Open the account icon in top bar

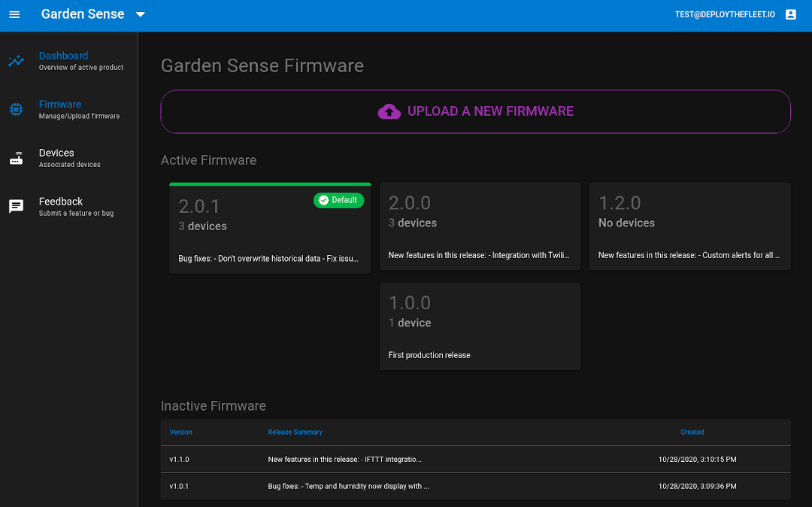[x=790, y=14]
